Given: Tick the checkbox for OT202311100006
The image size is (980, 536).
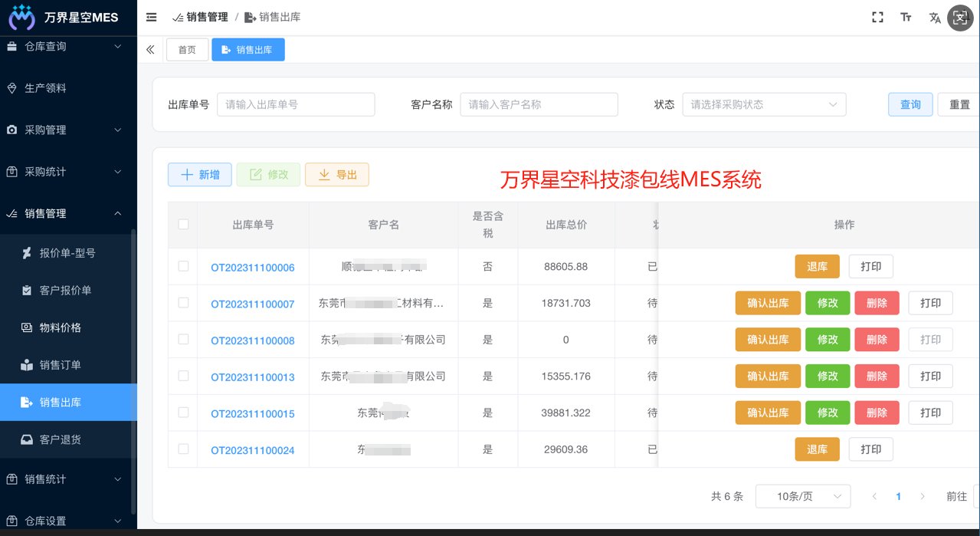Looking at the screenshot, I should tap(183, 266).
